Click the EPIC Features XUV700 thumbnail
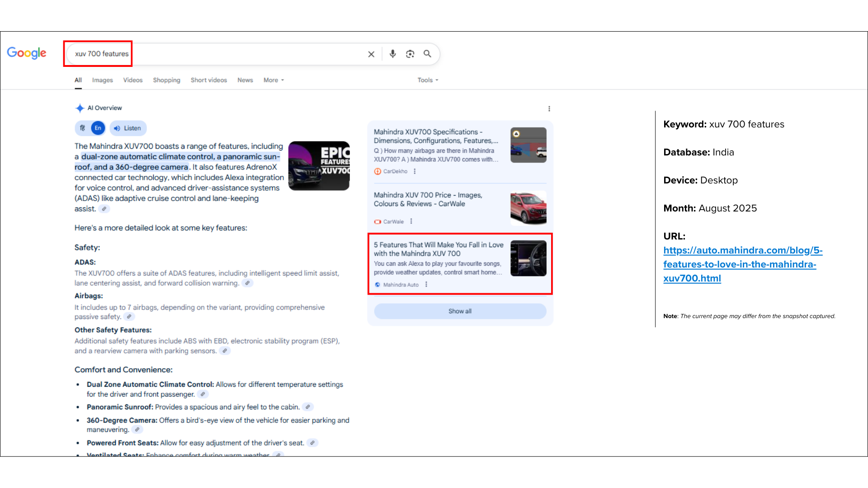This screenshot has height=488, width=868. click(319, 166)
